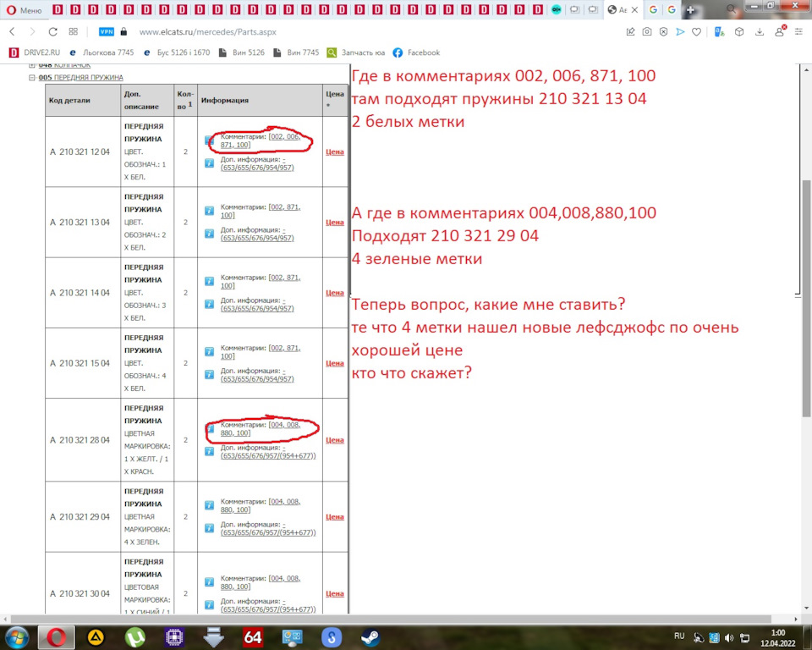Add page to bookmarks with heart icon
This screenshot has height=650, width=812.
pos(696,31)
